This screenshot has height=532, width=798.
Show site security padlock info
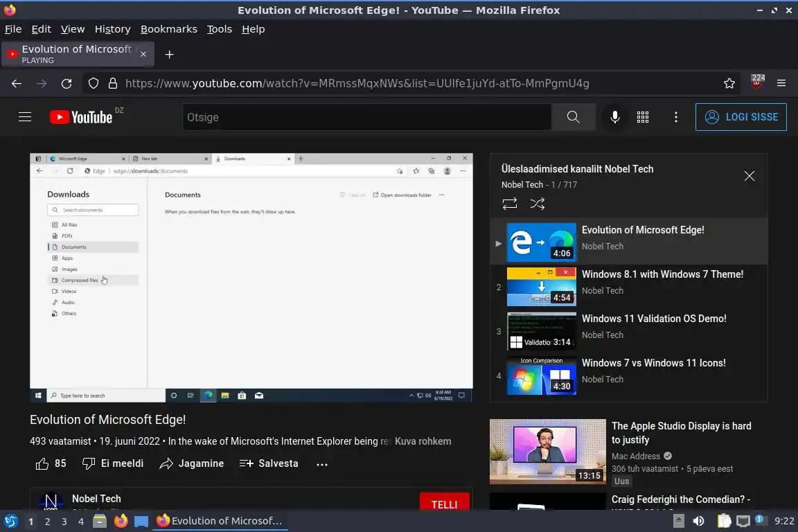[x=113, y=84]
